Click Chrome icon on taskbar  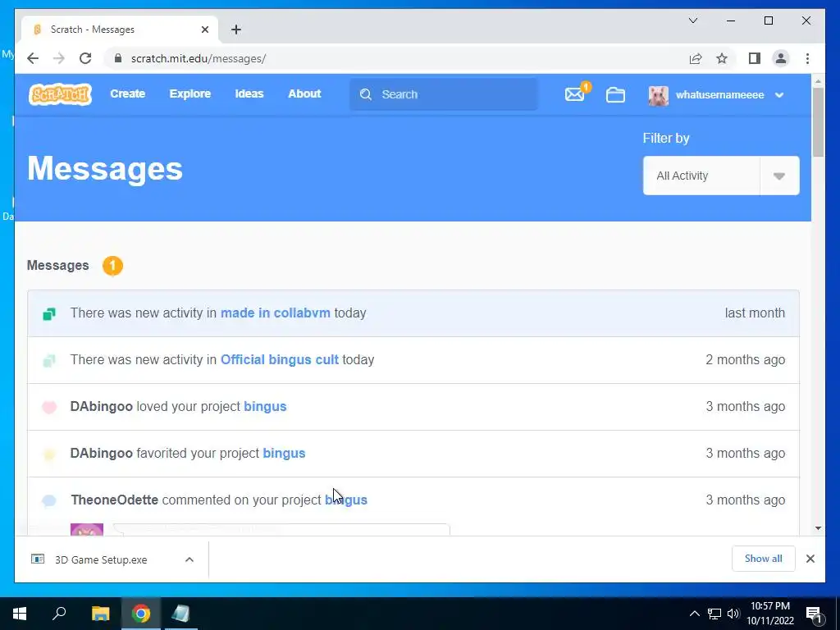pos(141,614)
